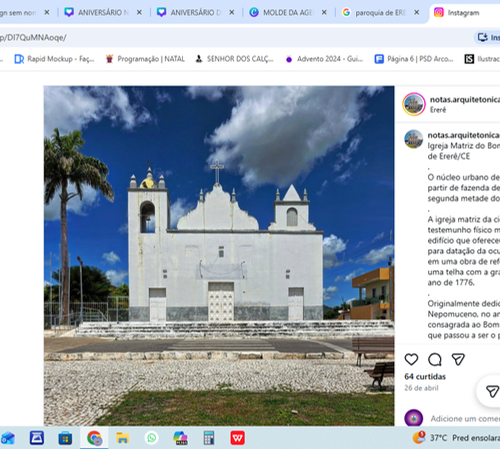Click the Chrome taskbar icon

[x=94, y=438]
